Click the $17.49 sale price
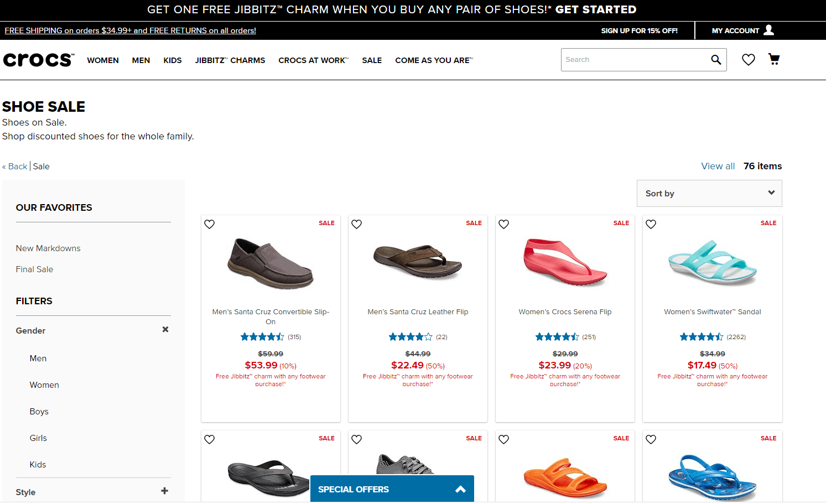Screen dimensions: 826x504 702,365
